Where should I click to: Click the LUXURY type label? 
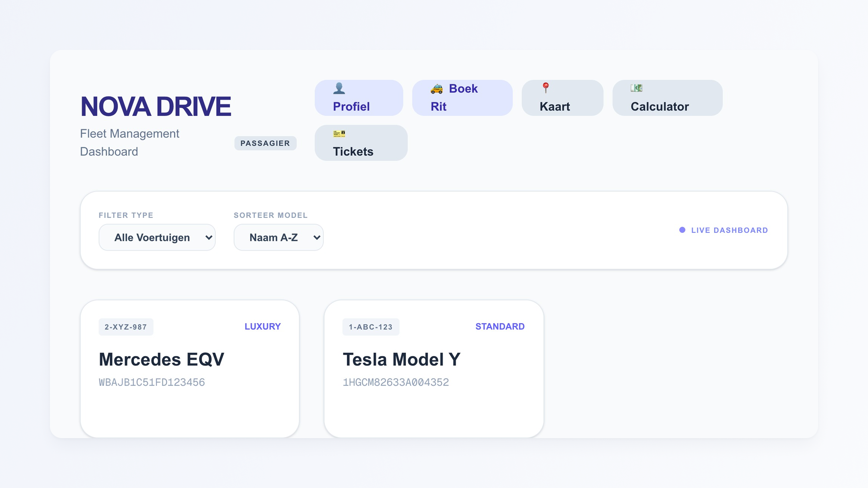(x=263, y=327)
